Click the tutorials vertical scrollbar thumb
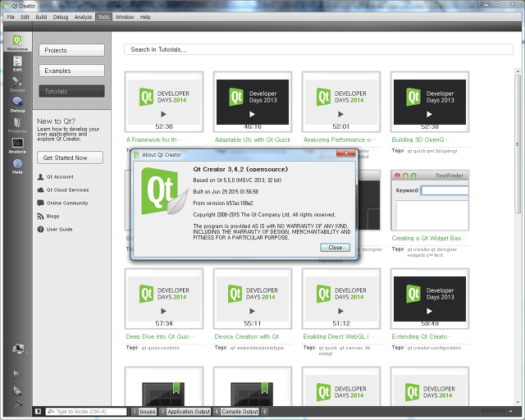This screenshot has width=525, height=420. click(518, 144)
